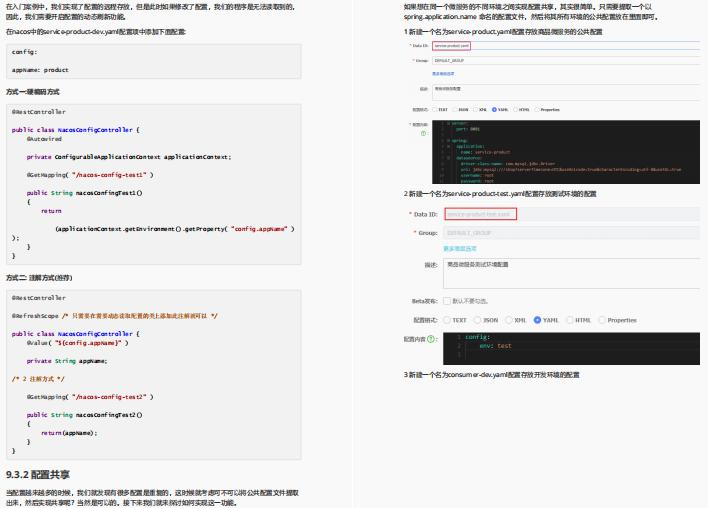Tick the Beta发布 checkbox
Image resolution: width=708 pixels, height=508 pixels.
point(447,301)
